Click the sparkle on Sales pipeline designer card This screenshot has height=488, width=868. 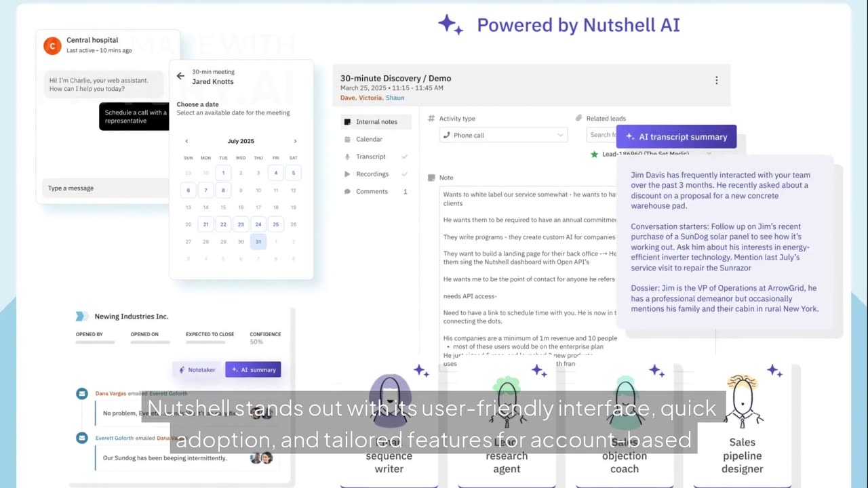point(774,370)
